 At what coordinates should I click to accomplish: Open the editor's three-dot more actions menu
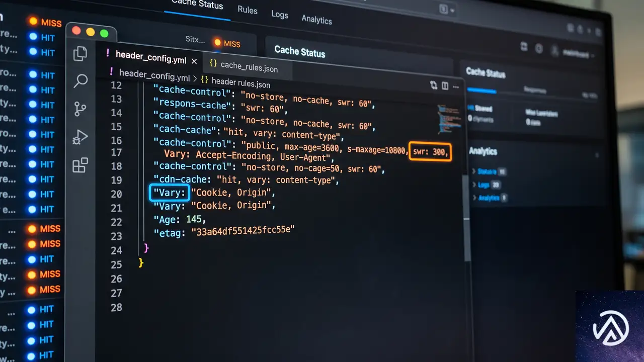tap(455, 87)
